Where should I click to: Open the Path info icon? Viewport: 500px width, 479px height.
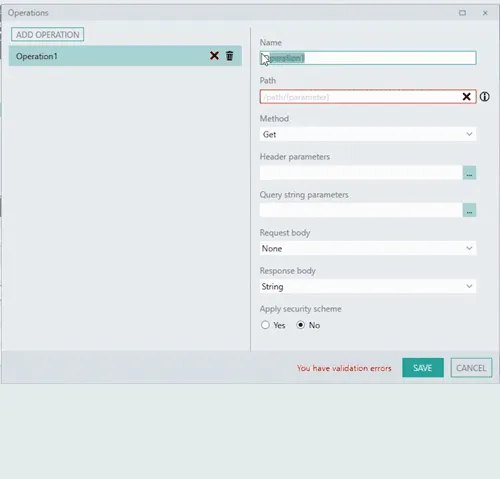(484, 97)
